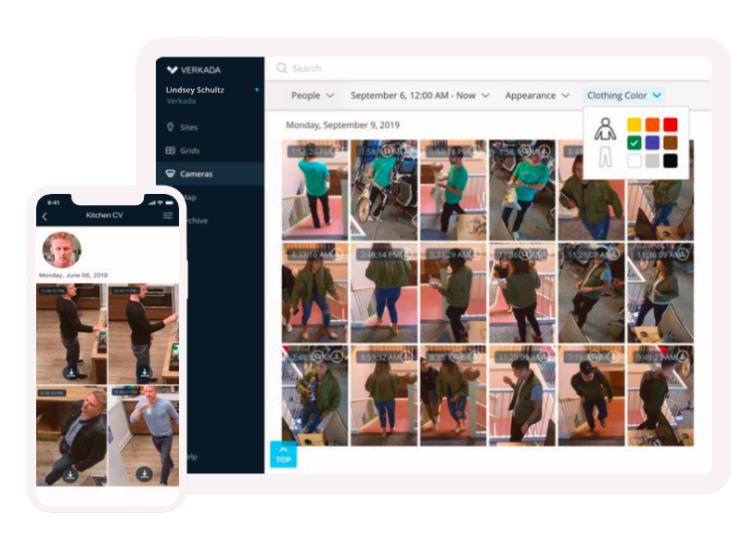Expand the Appearance filter dropdown

536,96
